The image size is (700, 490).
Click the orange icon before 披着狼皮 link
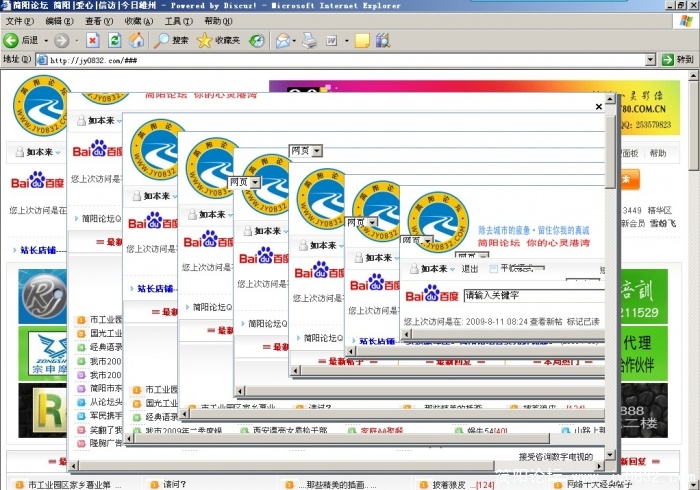pos(423,485)
